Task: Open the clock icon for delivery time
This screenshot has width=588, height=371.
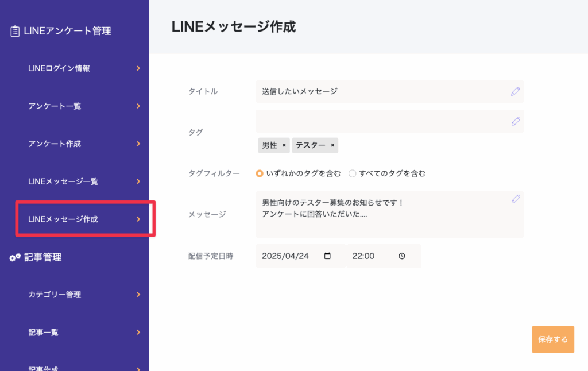Action: [x=402, y=256]
